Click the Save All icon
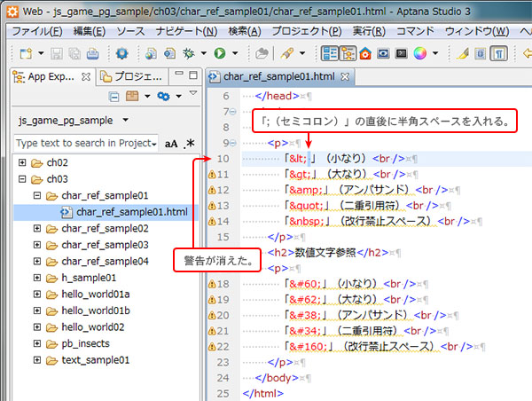This screenshot has width=532, height=401. [x=74, y=53]
